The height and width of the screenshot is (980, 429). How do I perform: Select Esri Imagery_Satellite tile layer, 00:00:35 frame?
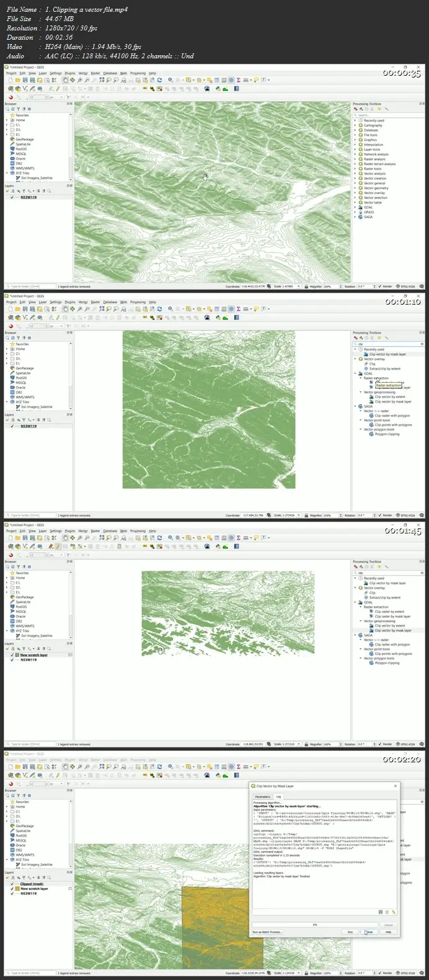tap(35, 178)
